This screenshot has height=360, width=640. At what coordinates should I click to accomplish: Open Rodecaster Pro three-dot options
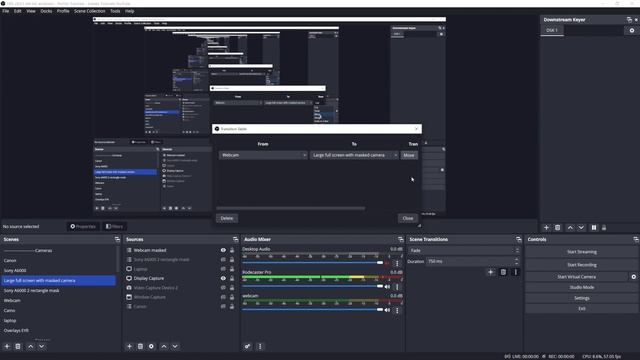click(x=397, y=287)
